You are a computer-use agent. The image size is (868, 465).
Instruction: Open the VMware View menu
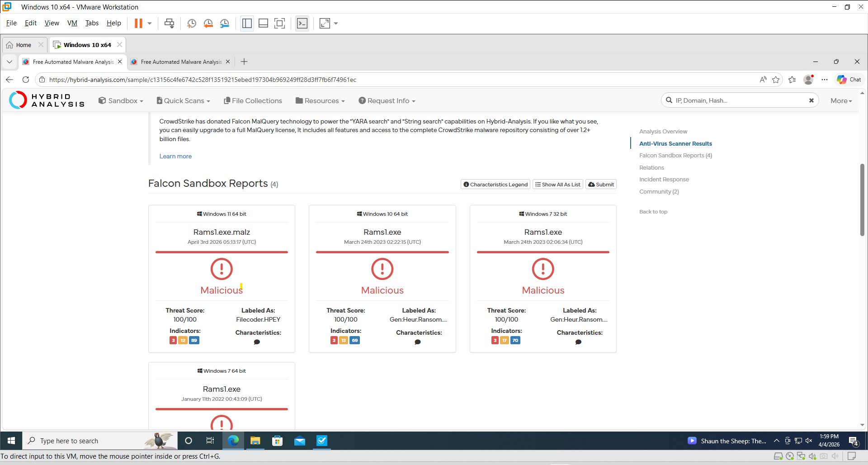(52, 23)
